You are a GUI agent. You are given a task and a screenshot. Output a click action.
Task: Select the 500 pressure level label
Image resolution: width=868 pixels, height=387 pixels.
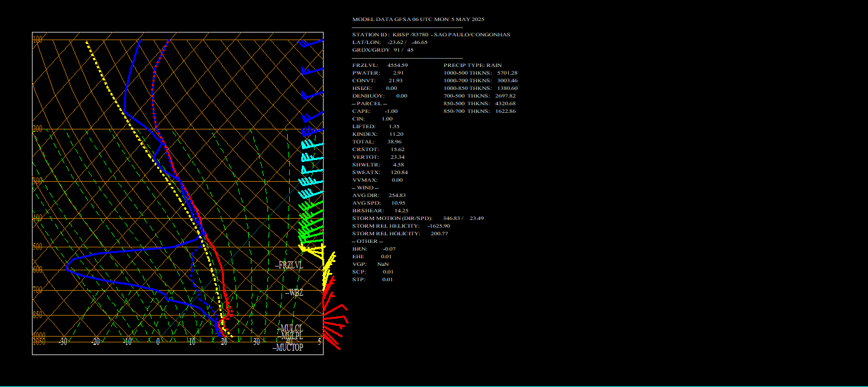(38, 247)
